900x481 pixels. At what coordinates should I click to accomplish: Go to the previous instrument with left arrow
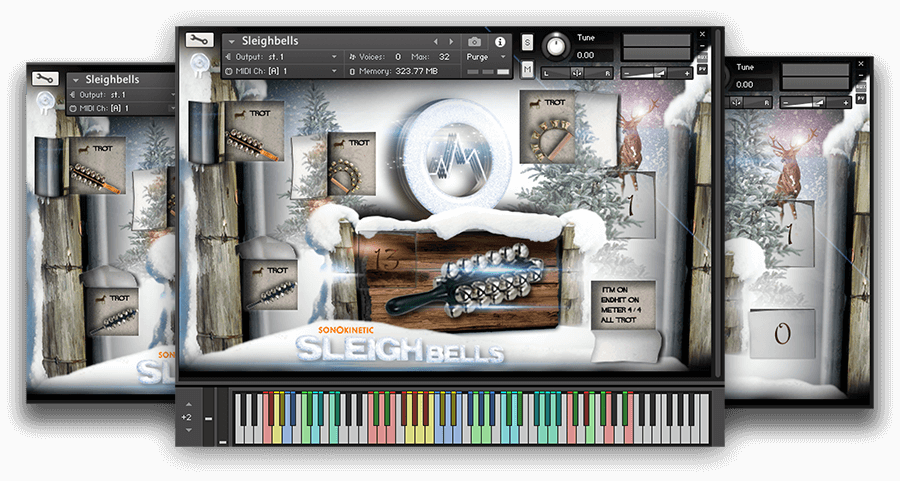(436, 42)
